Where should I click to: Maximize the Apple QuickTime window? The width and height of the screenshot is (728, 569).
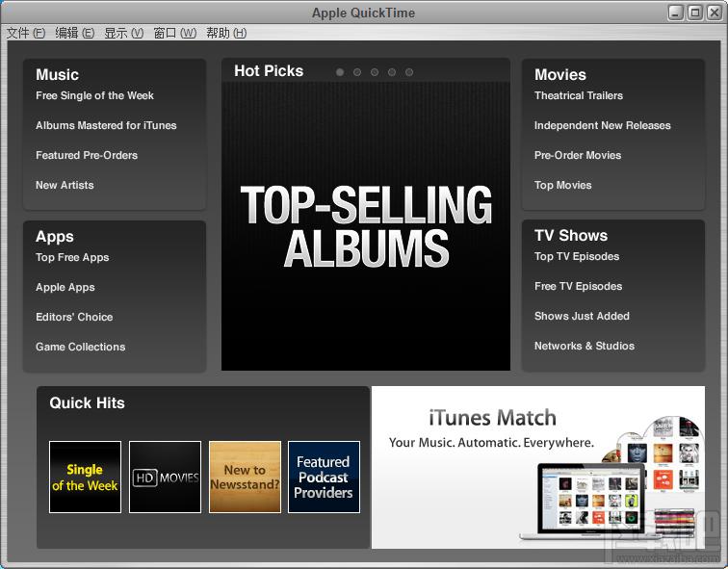click(x=695, y=13)
